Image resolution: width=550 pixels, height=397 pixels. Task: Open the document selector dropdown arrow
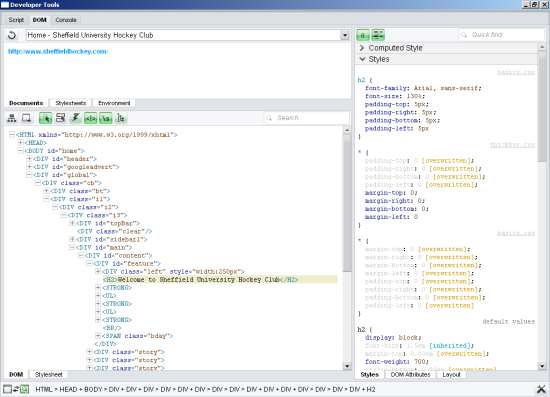pos(345,35)
